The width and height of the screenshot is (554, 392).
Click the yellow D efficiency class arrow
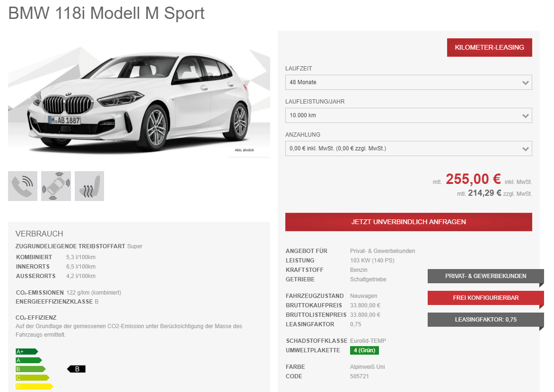34,387
